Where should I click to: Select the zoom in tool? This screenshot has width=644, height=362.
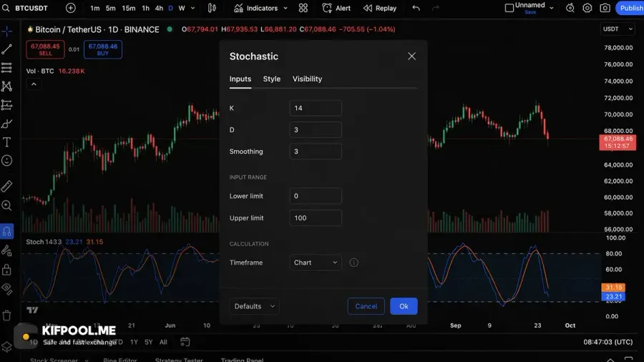[x=7, y=205]
